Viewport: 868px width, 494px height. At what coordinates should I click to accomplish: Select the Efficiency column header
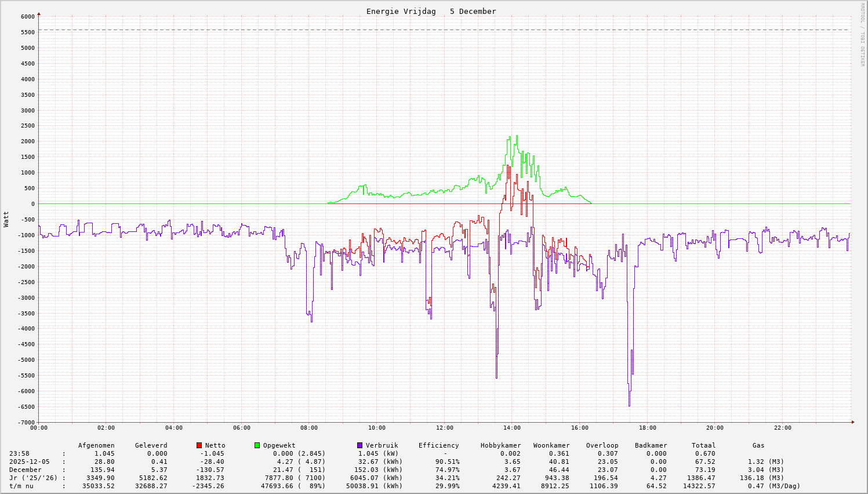point(438,445)
